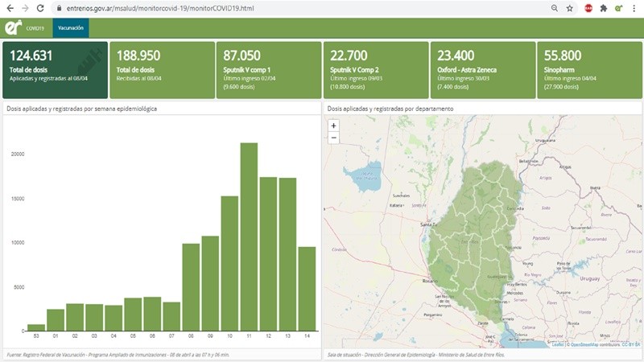Image resolution: width=644 pixels, height=362 pixels.
Task: Click the Entre Ríos logo
Action: pyautogui.click(x=12, y=27)
